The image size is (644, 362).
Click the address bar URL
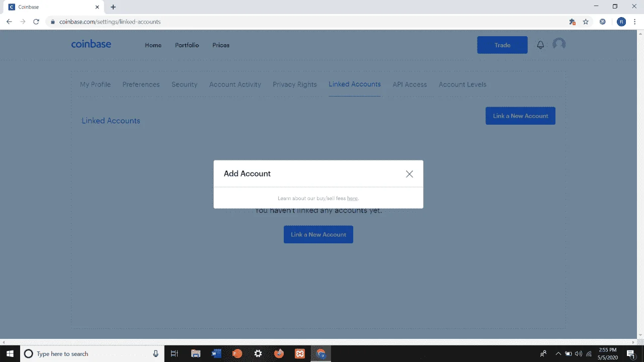110,22
